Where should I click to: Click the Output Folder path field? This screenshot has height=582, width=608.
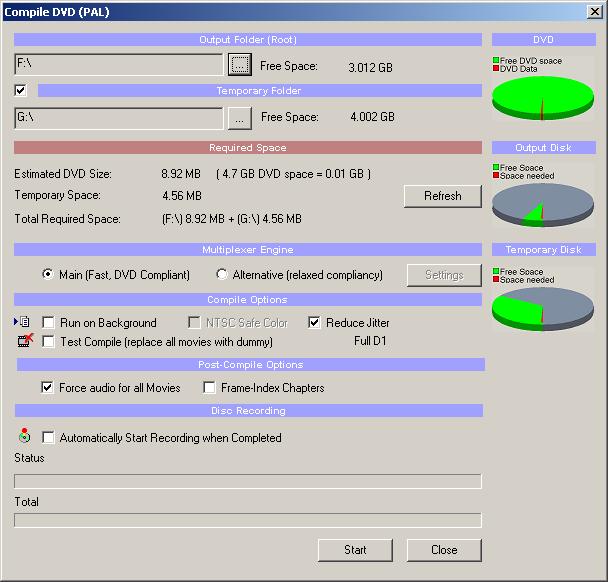(x=119, y=65)
